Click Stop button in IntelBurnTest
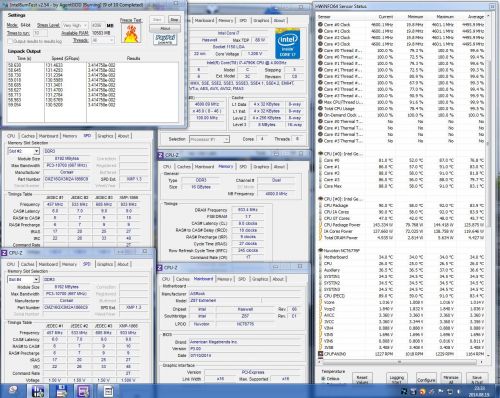 click(174, 19)
